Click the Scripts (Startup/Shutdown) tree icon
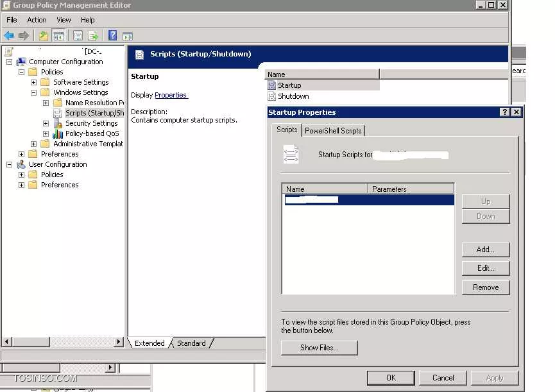555x392 pixels. coord(57,113)
